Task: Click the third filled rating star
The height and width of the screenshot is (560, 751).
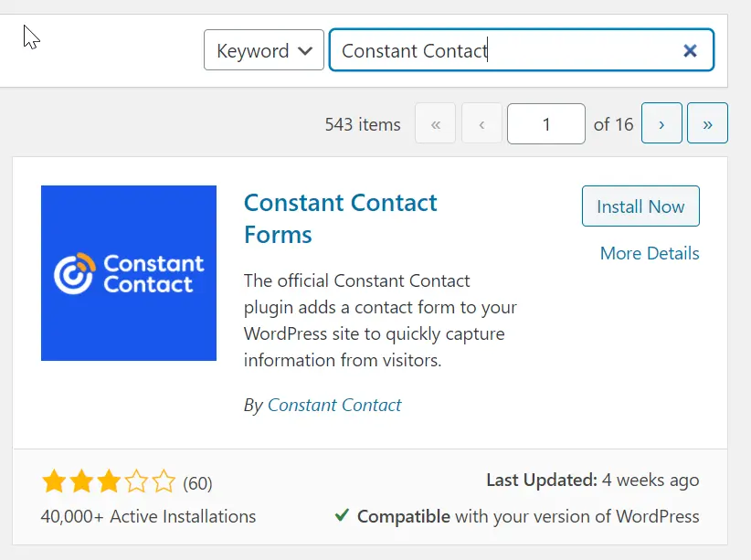Action: coord(108,481)
